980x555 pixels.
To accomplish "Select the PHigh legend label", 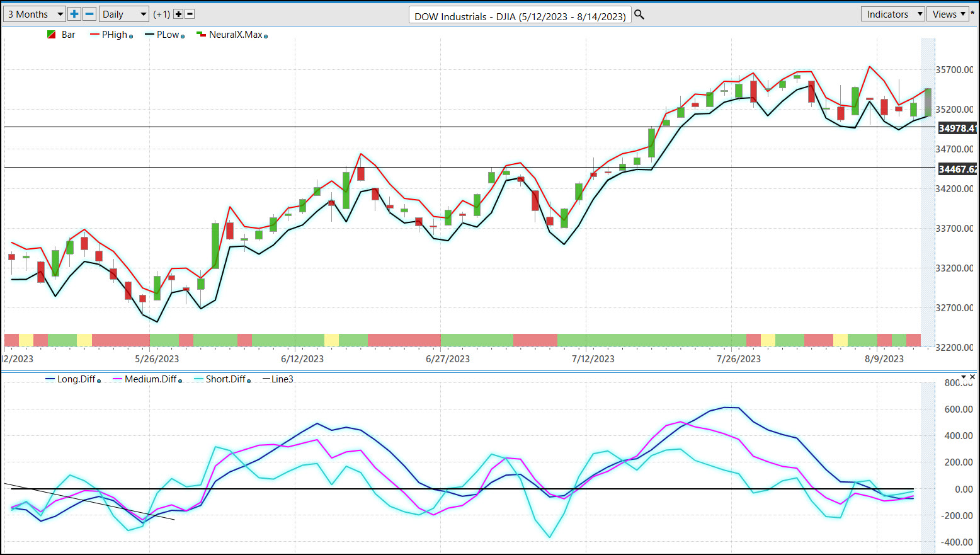I will pos(115,35).
